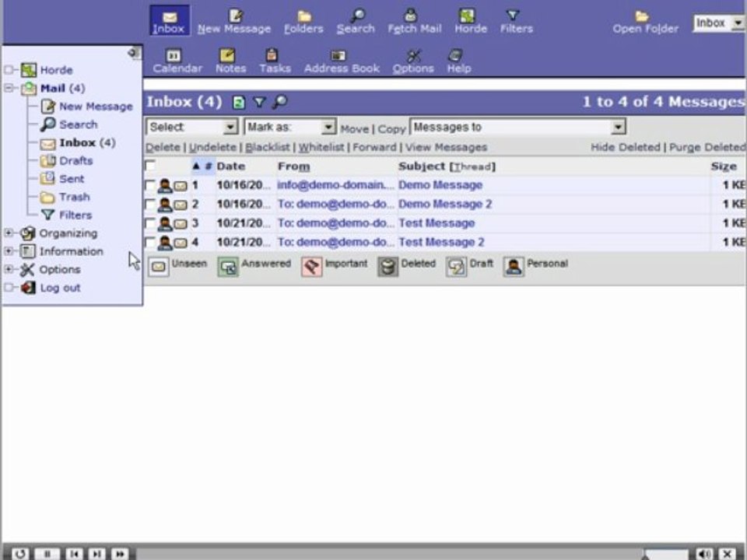Click the filter funnel icon beside Inbox (4)
The height and width of the screenshot is (560, 747).
coord(258,102)
